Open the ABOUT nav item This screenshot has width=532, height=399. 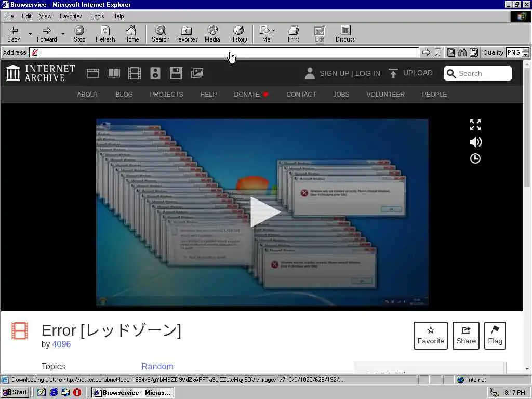87,95
